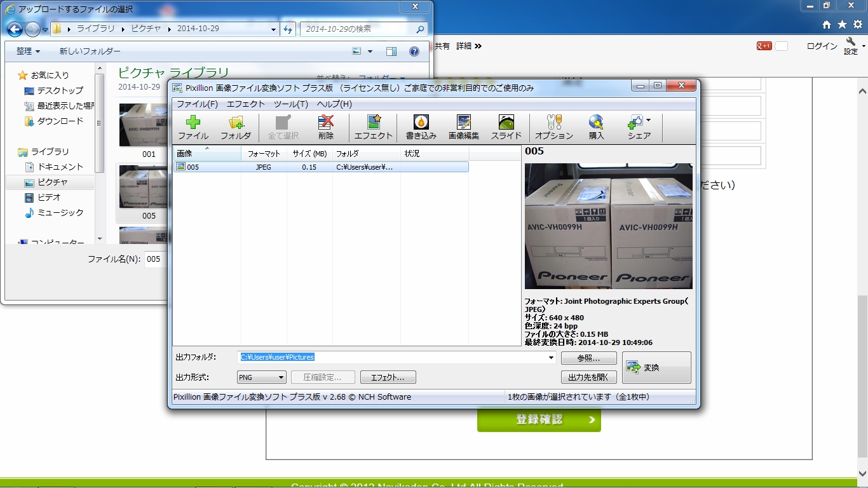Expand the 出力フォルダ path dropdown arrow
Screen dimensions: 868x488
click(551, 358)
